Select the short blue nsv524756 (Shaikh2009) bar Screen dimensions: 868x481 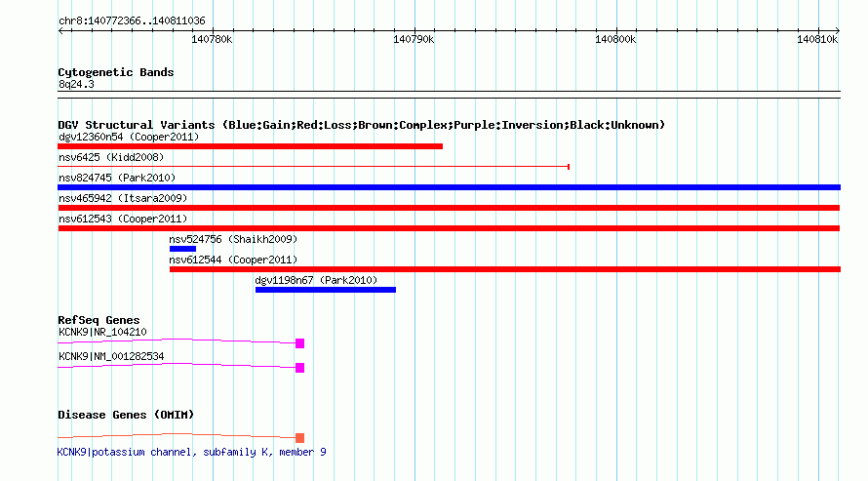click(x=182, y=249)
